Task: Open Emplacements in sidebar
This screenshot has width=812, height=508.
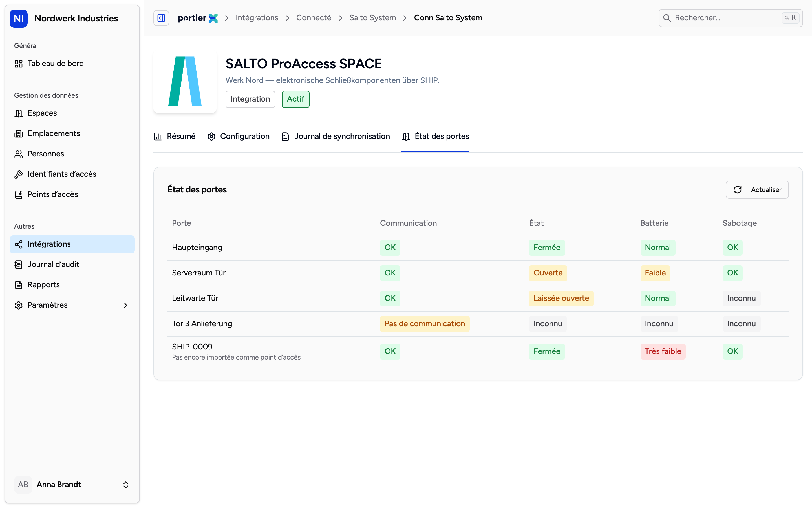Action: pyautogui.click(x=72, y=134)
